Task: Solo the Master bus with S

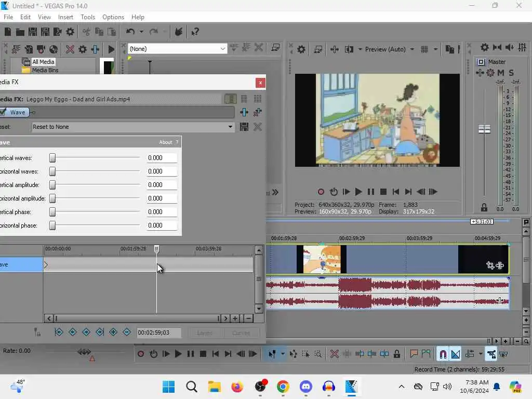Action: tap(511, 73)
